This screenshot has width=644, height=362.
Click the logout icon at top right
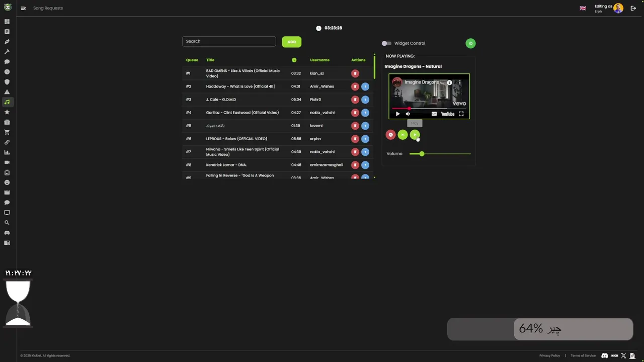[x=633, y=8]
